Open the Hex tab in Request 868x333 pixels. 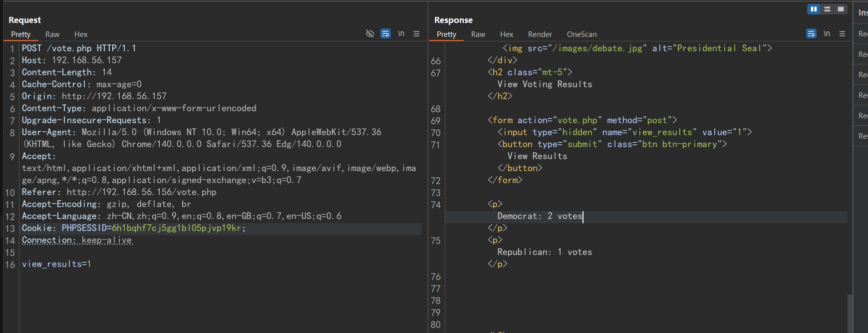[81, 34]
